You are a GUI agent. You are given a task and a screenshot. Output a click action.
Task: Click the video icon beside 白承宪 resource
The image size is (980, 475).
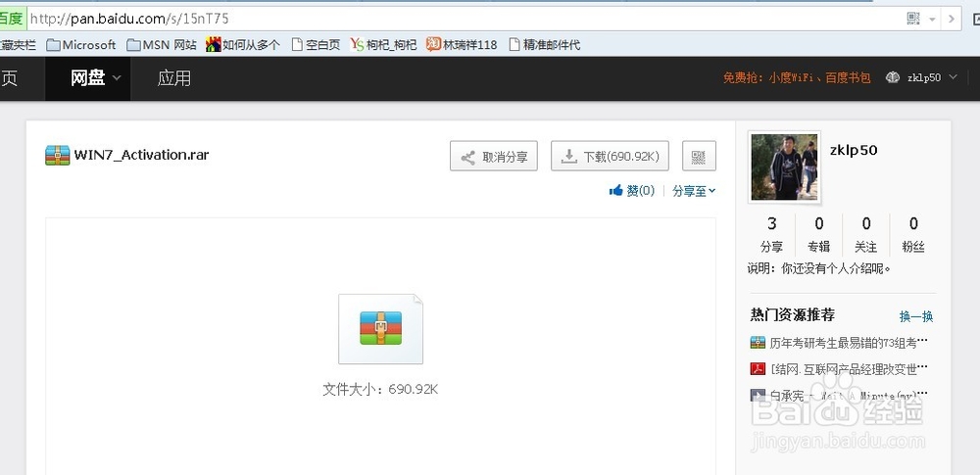coord(758,395)
